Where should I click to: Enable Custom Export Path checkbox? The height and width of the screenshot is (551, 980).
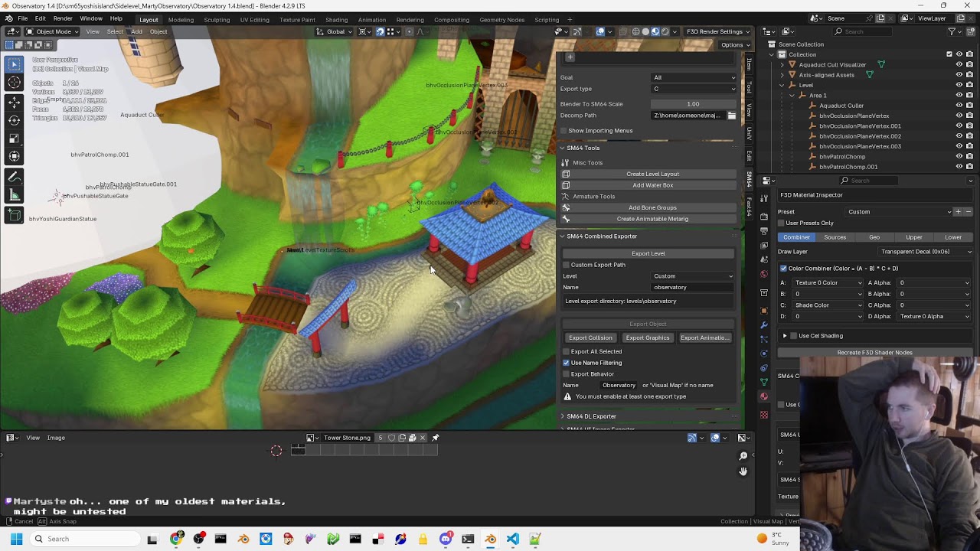click(x=567, y=265)
